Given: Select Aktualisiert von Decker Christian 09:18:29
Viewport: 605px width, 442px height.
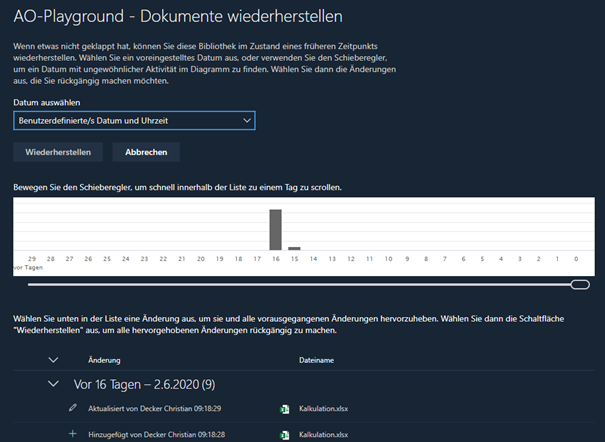Looking at the screenshot, I should 154,408.
